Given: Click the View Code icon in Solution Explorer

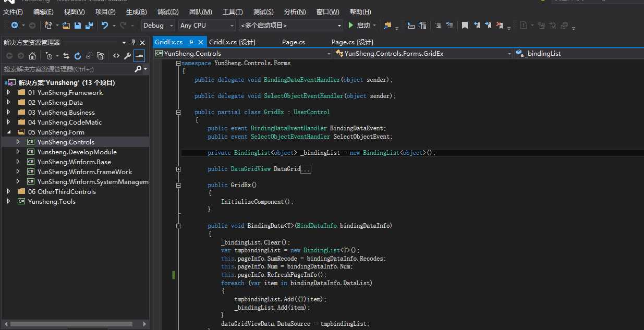Looking at the screenshot, I should [116, 56].
